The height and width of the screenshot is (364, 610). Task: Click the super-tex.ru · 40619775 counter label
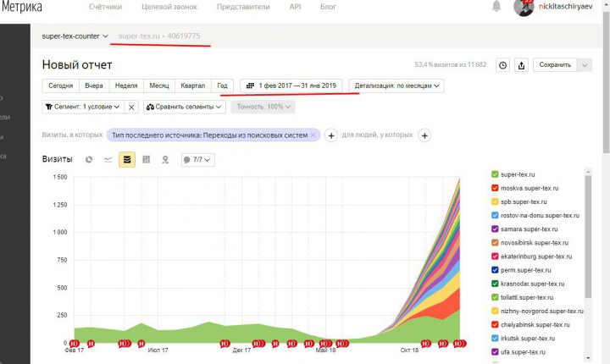159,36
